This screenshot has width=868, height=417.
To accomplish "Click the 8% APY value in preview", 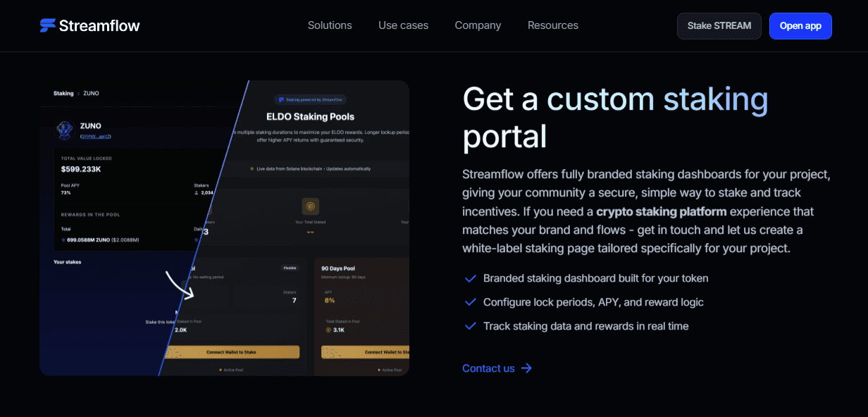I will point(329,301).
